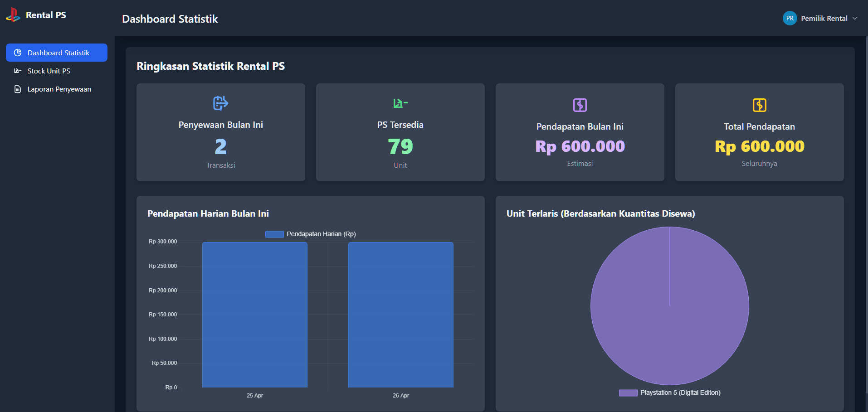
Task: Click the purple pie chart slice
Action: (670, 306)
